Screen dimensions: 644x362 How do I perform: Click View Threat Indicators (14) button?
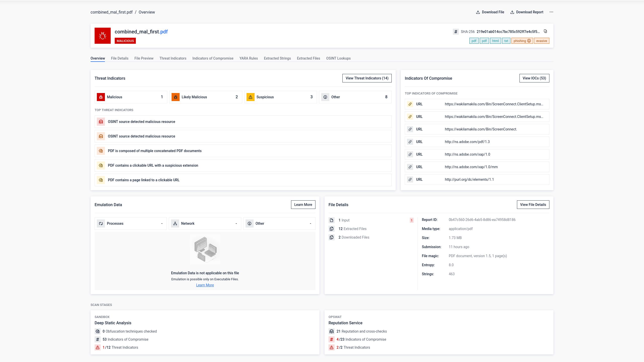(367, 78)
